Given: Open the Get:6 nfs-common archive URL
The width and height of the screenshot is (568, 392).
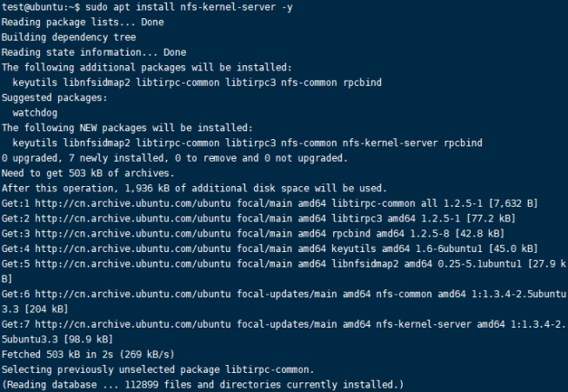Looking at the screenshot, I should (x=135, y=294).
